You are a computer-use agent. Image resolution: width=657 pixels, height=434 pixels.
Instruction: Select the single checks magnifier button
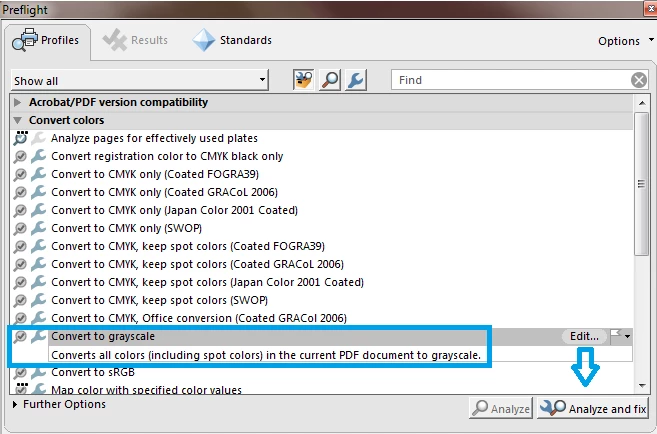(x=330, y=80)
